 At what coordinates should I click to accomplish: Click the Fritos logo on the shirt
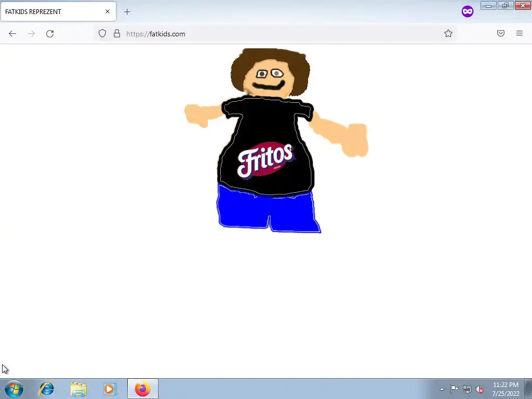tap(265, 161)
